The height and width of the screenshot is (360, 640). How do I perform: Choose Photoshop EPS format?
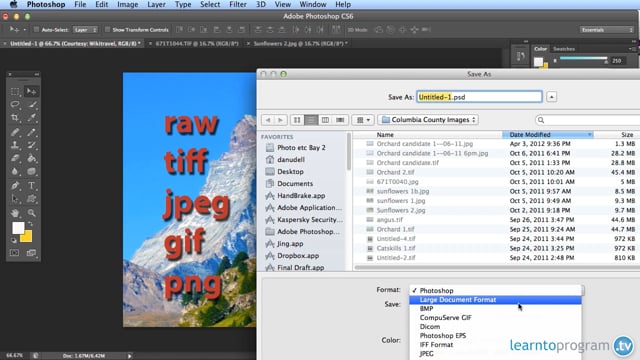[495, 336]
